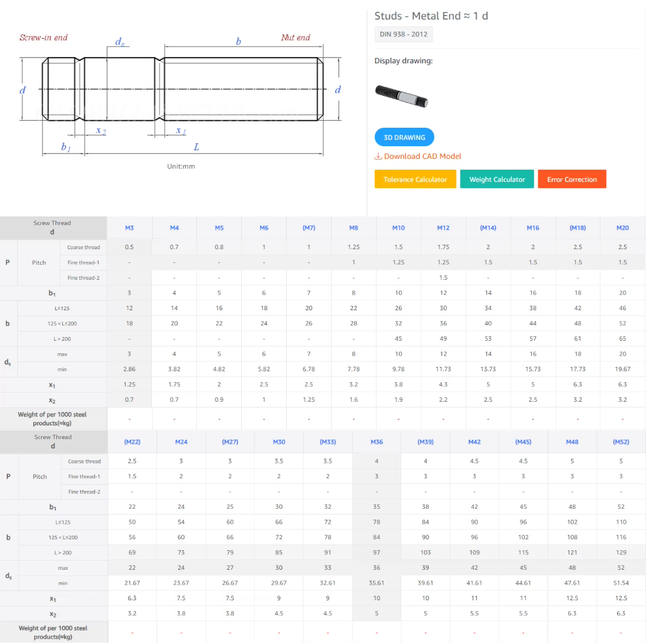This screenshot has width=646, height=644.
Task: Select the (M14) thread column header
Action: click(488, 228)
